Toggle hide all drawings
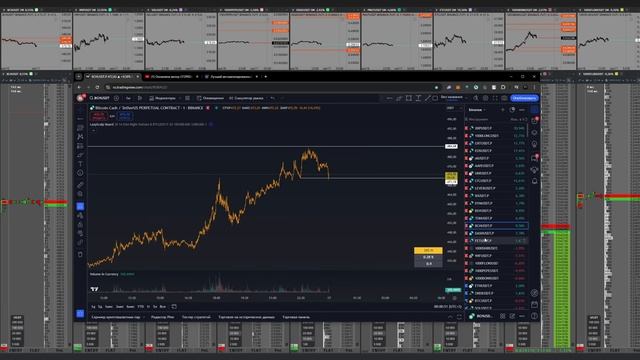The height and width of the screenshot is (360, 640). click(80, 233)
